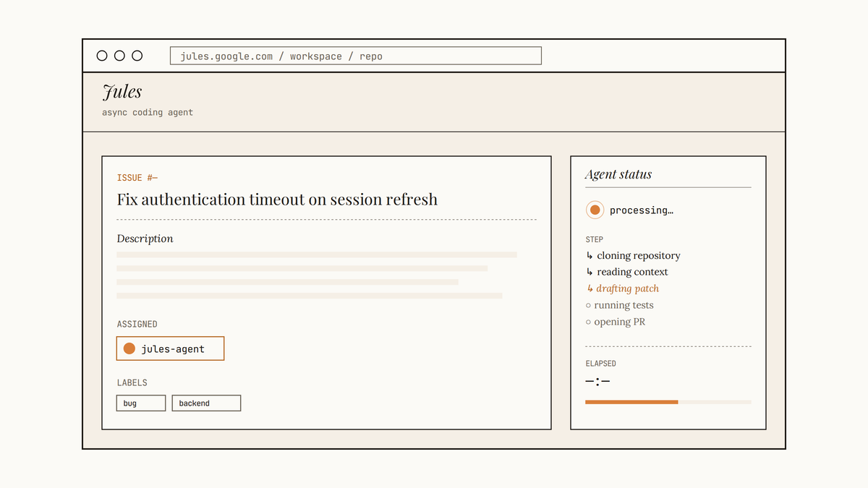Select the "reading context" step
Viewport: 868px width, 488px height.
coord(627,272)
